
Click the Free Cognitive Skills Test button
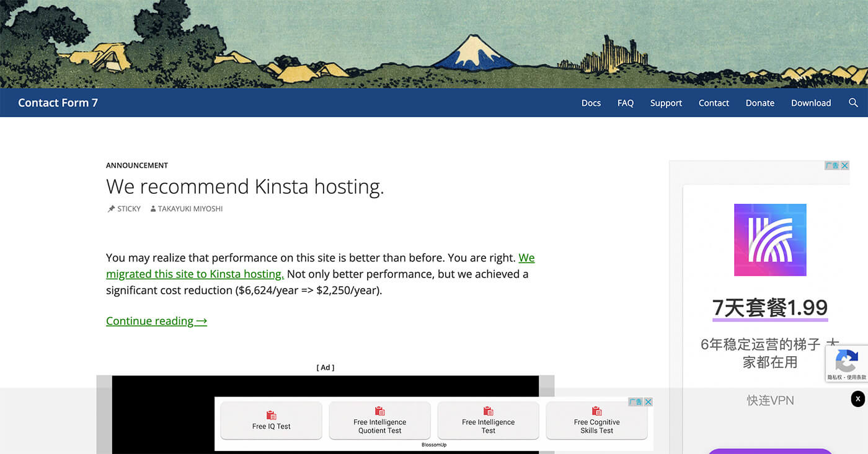[597, 421]
